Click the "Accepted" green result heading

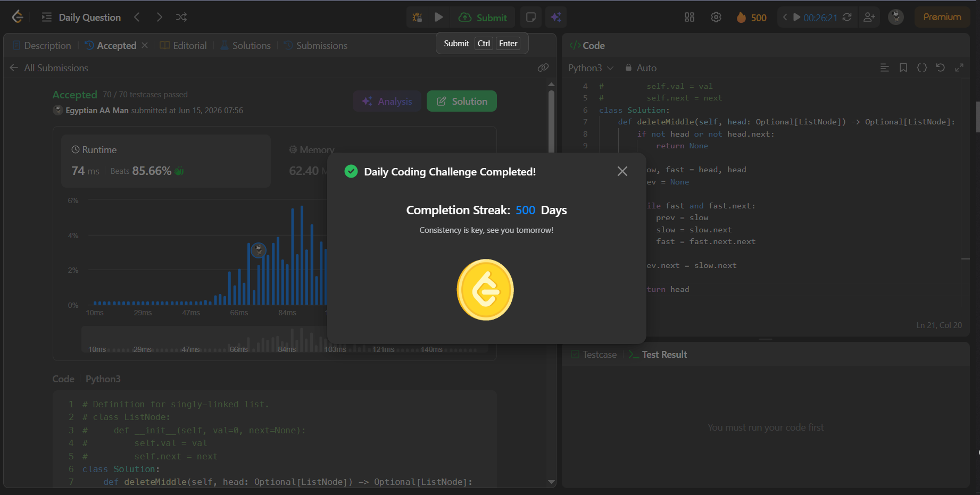point(74,95)
